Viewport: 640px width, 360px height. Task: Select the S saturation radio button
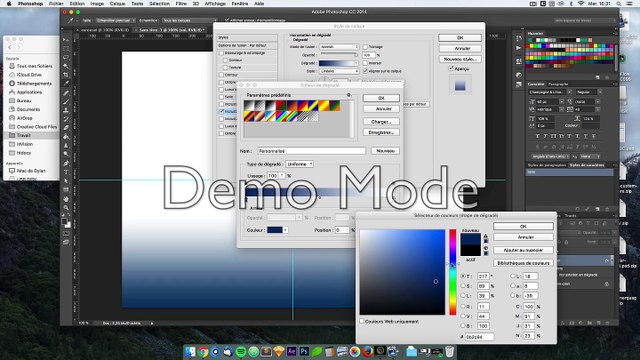[463, 286]
